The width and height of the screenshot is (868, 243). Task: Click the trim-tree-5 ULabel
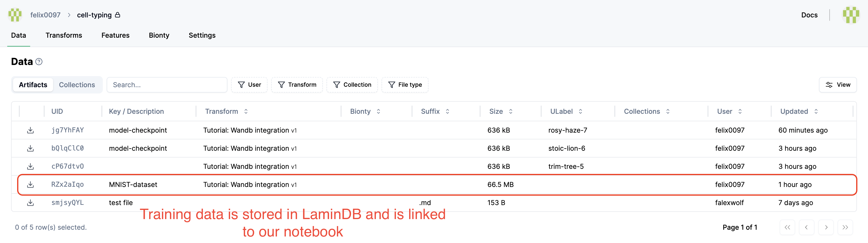point(566,166)
